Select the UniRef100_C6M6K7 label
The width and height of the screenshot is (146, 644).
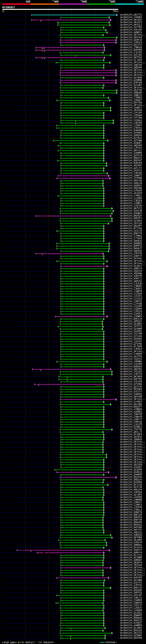tap(131, 100)
